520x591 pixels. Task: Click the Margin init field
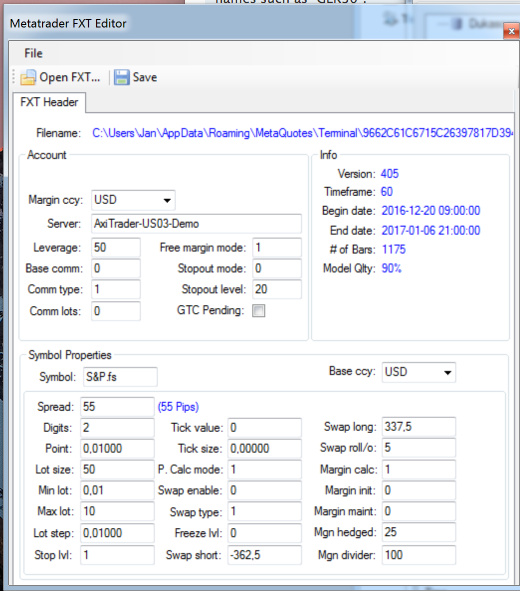(419, 490)
